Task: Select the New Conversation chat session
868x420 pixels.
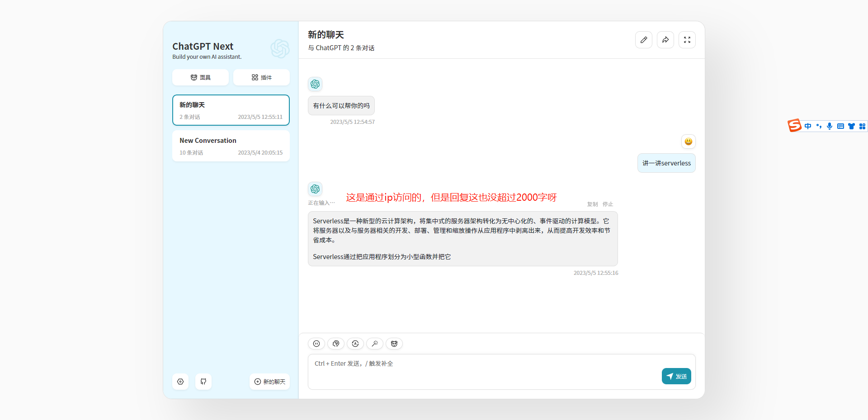Action: [231, 146]
